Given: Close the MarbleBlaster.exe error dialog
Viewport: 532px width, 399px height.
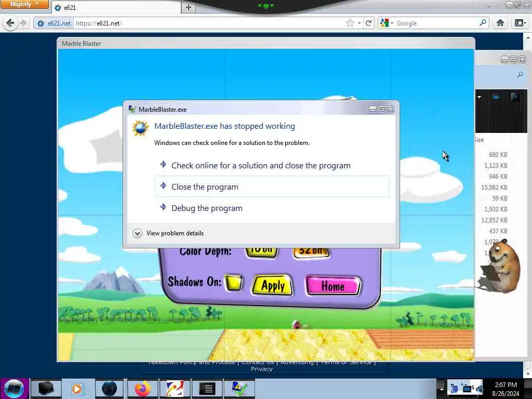Looking at the screenshot, I should 391,109.
